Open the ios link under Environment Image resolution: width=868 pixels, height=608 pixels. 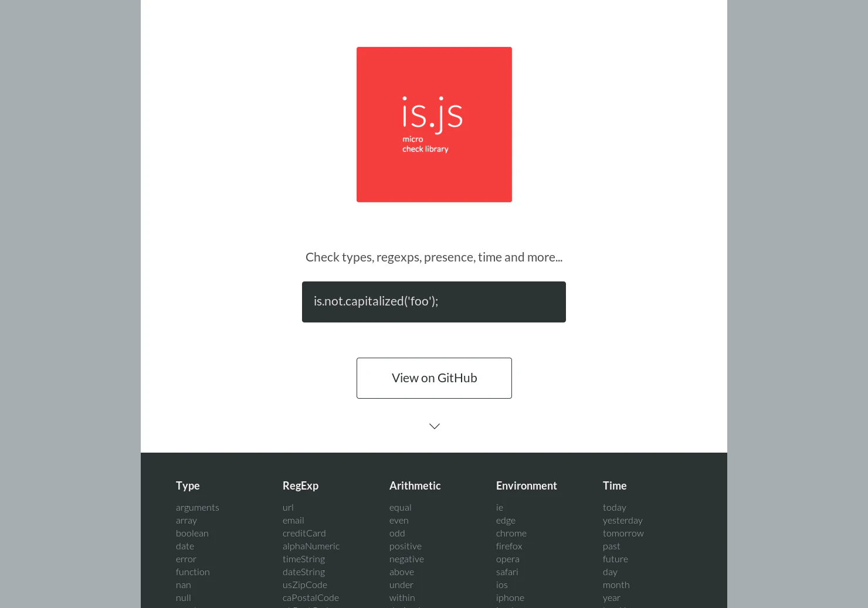pyautogui.click(x=502, y=585)
